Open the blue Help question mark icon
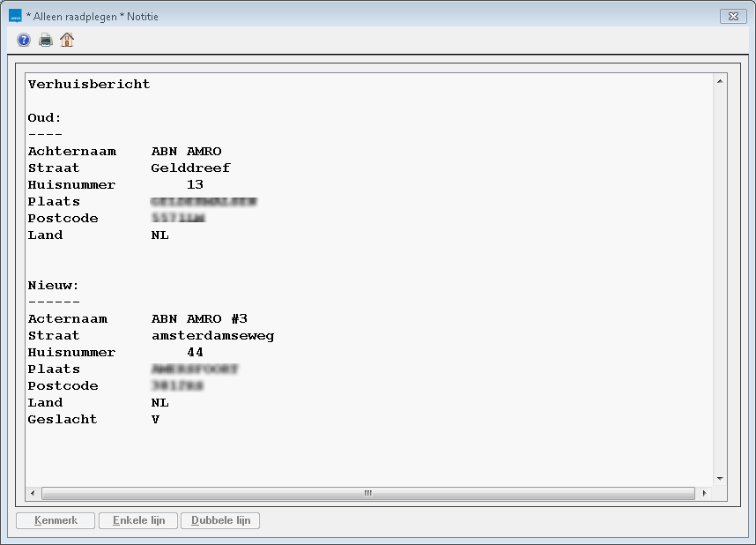The width and height of the screenshot is (756, 545). click(24, 40)
